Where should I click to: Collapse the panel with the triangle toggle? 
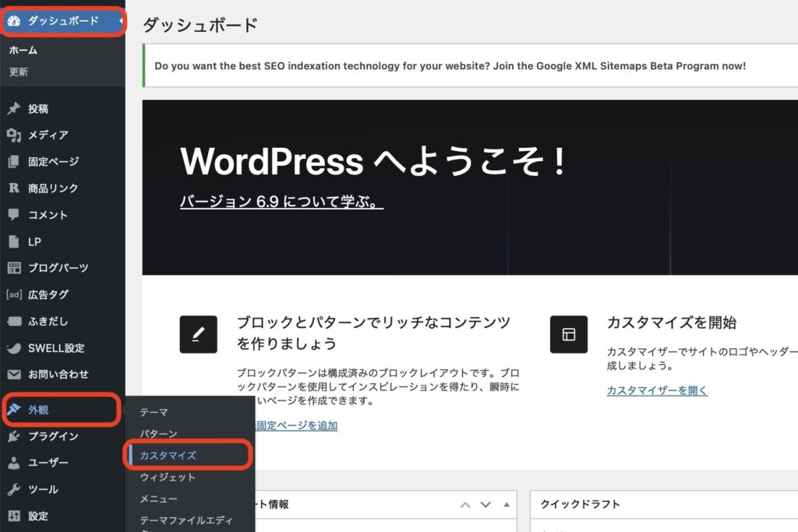click(x=506, y=504)
